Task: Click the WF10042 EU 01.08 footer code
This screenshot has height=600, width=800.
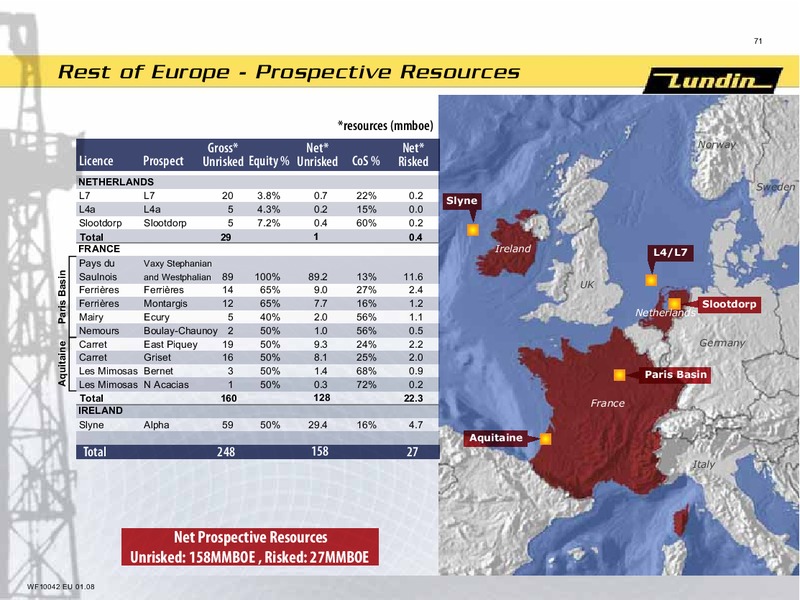Action: (61, 587)
